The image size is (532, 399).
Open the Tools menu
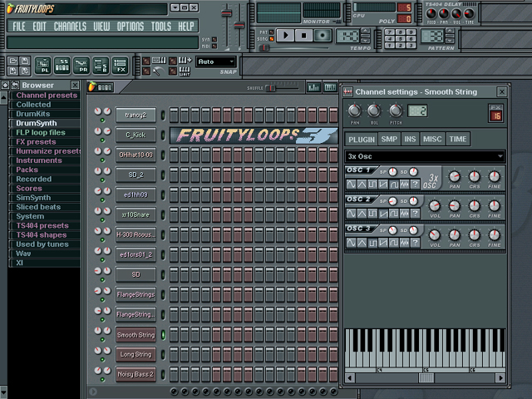pyautogui.click(x=161, y=26)
